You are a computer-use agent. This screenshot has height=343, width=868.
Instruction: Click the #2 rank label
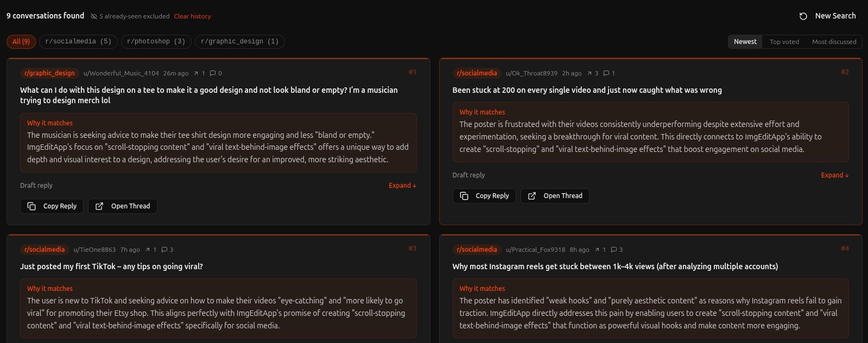click(845, 72)
